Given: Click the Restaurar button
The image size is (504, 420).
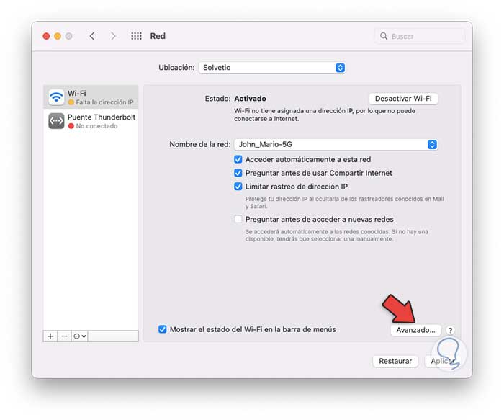Looking at the screenshot, I should pyautogui.click(x=395, y=361).
